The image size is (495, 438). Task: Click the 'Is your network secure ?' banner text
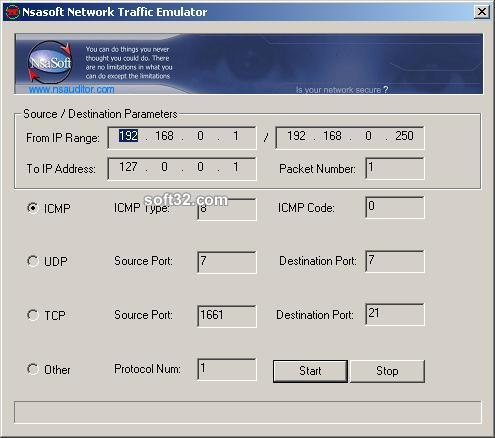coord(342,90)
